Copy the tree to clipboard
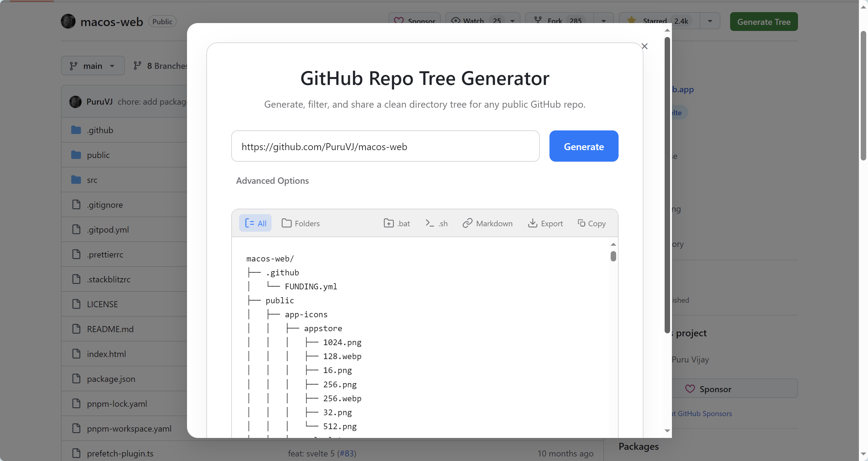The image size is (868, 461). point(591,223)
